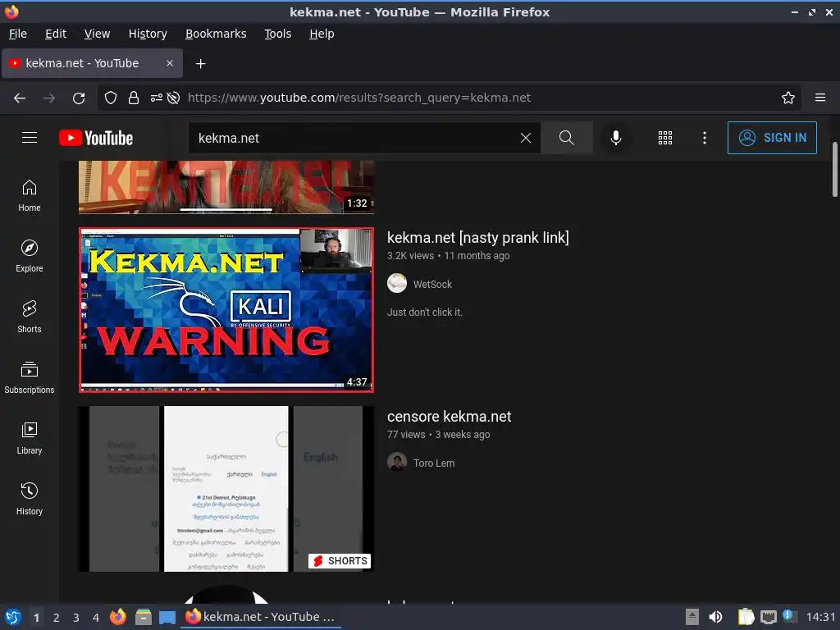Click the Toro Lem channel avatar

click(397, 462)
